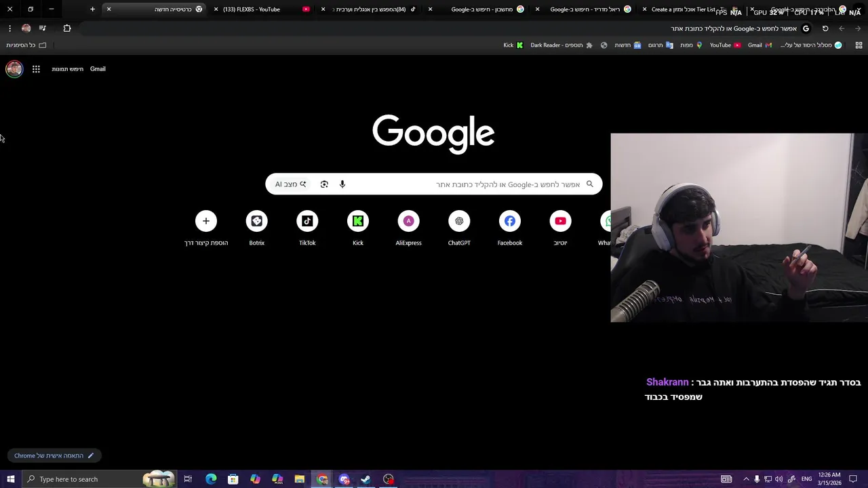Open Google AI mode button in search box
This screenshot has width=868, height=488.
290,184
